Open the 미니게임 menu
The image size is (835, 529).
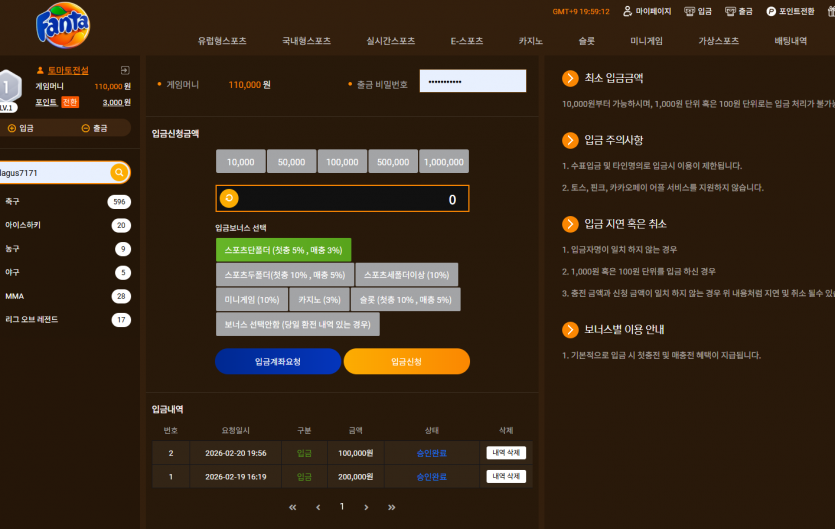click(646, 41)
